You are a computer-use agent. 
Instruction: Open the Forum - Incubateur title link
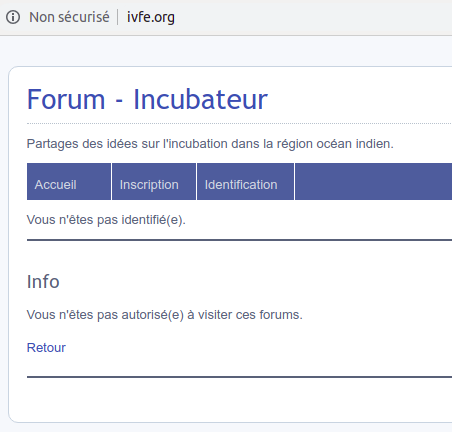point(147,99)
